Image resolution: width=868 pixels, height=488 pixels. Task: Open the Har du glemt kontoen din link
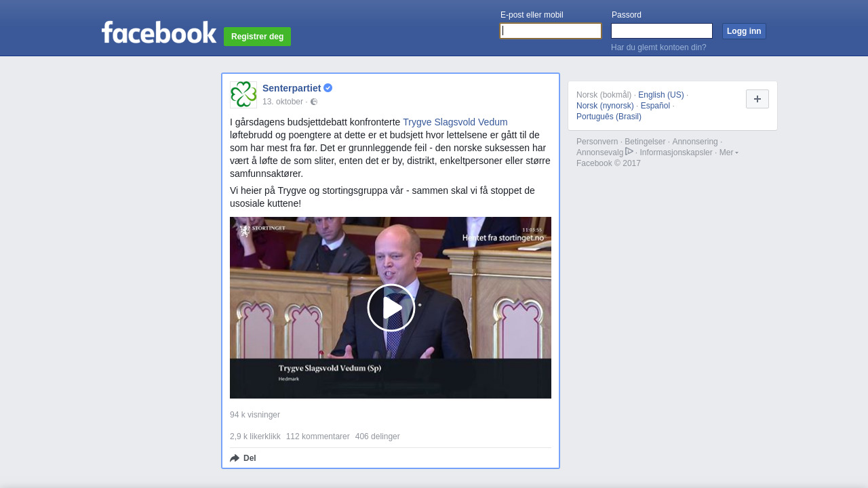pos(658,47)
